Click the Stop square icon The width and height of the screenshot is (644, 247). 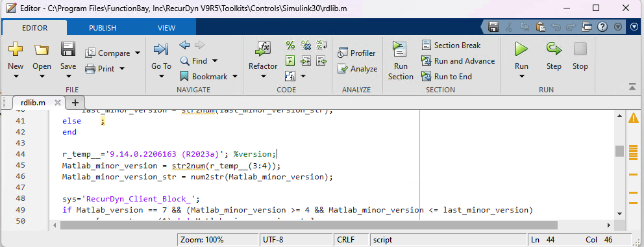(580, 49)
